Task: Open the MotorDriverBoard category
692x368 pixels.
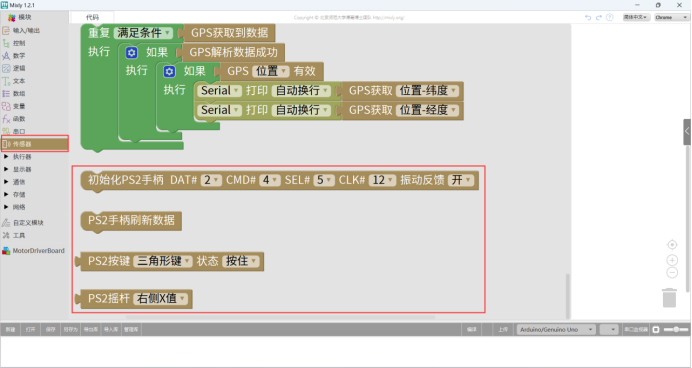Action: point(38,251)
